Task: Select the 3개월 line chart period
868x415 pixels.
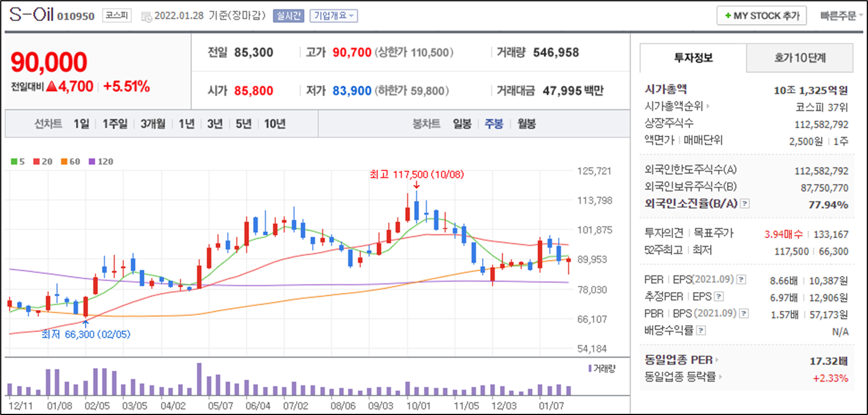Action: tap(153, 124)
